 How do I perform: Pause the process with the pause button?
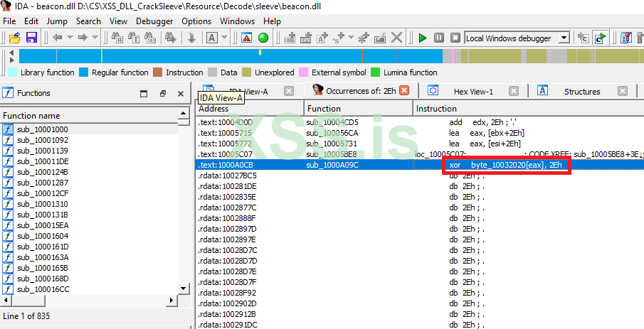coord(438,38)
